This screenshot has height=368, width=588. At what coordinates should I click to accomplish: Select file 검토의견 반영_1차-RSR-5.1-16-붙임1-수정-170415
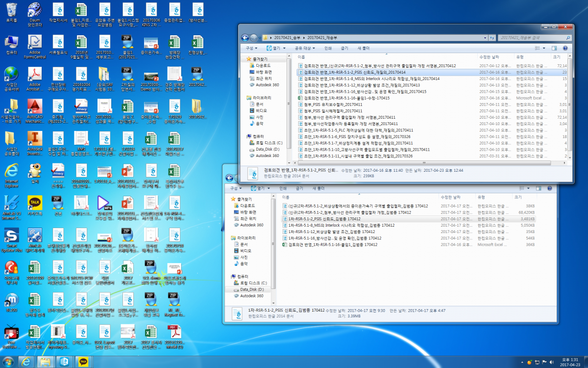(x=343, y=98)
